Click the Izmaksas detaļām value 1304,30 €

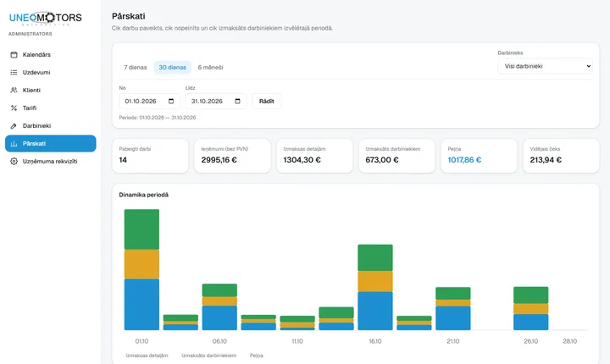[302, 160]
